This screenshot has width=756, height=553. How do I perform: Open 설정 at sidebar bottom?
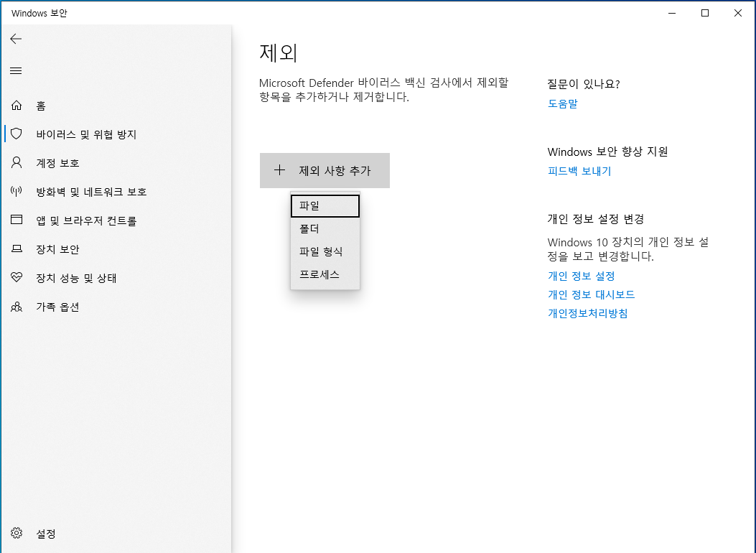[x=46, y=534]
